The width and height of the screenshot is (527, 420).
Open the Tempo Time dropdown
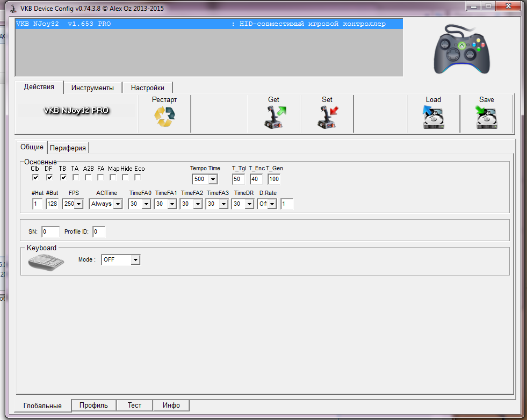(x=213, y=179)
